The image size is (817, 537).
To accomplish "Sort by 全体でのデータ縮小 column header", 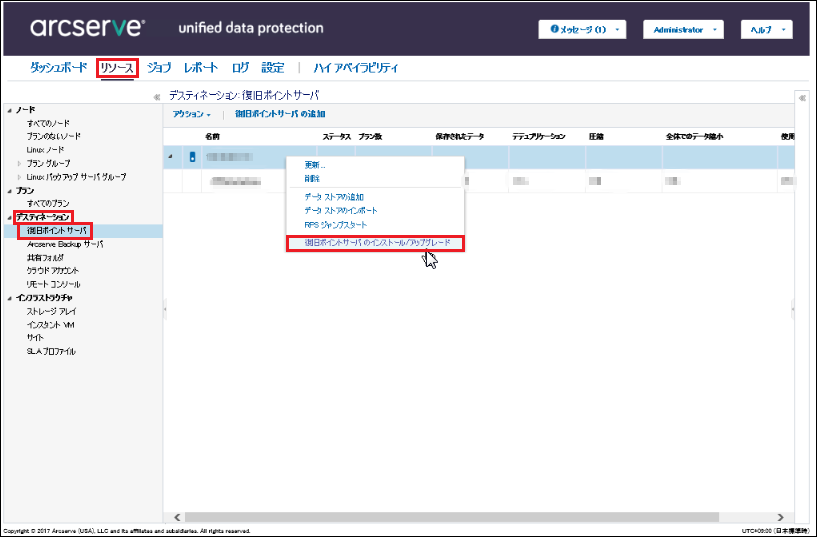I will tap(695, 136).
